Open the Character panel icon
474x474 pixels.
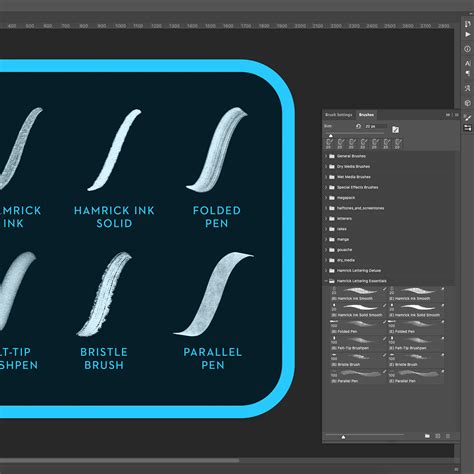(x=467, y=63)
